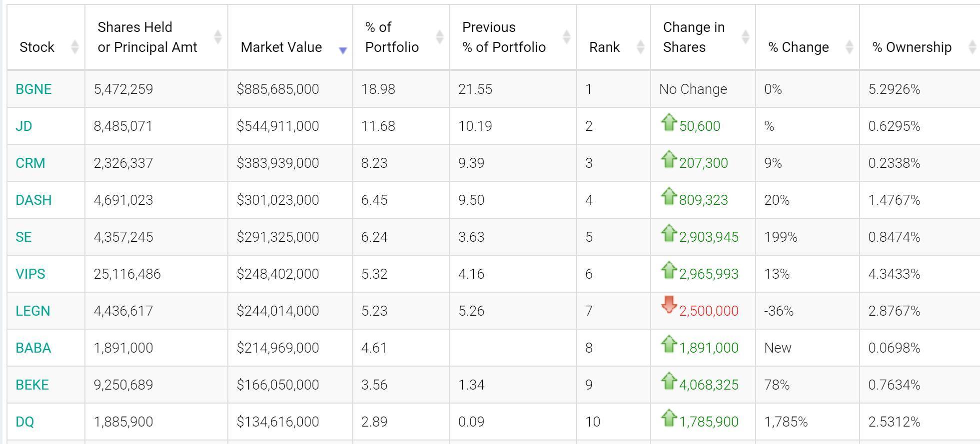The image size is (980, 444).
Task: Open the BEKE stock link
Action: pos(32,385)
